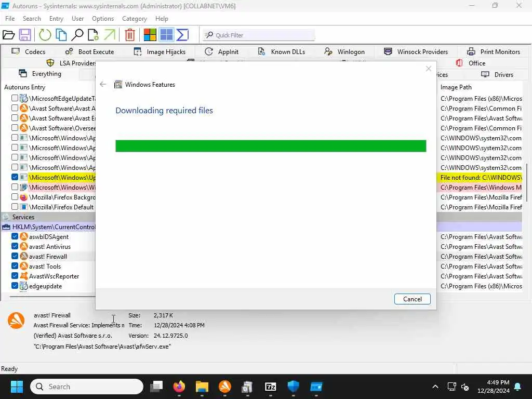Click the Save toolbar icon
Viewport: 532px width, 399px height.
[25, 35]
